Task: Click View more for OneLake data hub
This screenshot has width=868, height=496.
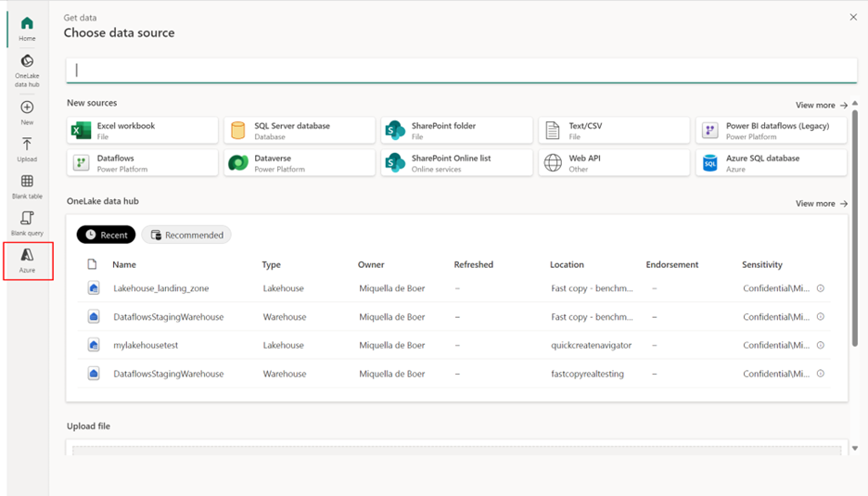Action: coord(822,204)
